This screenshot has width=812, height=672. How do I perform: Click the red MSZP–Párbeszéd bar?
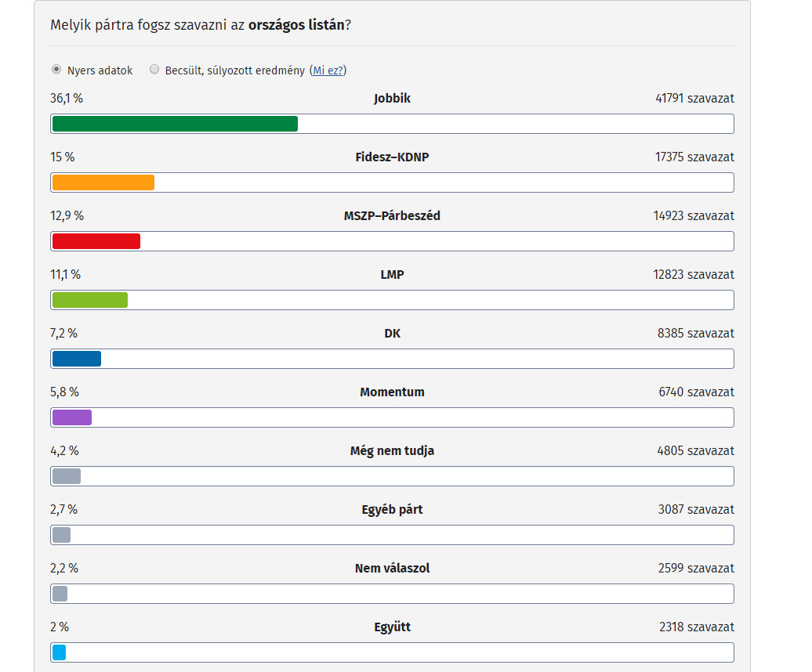[96, 241]
